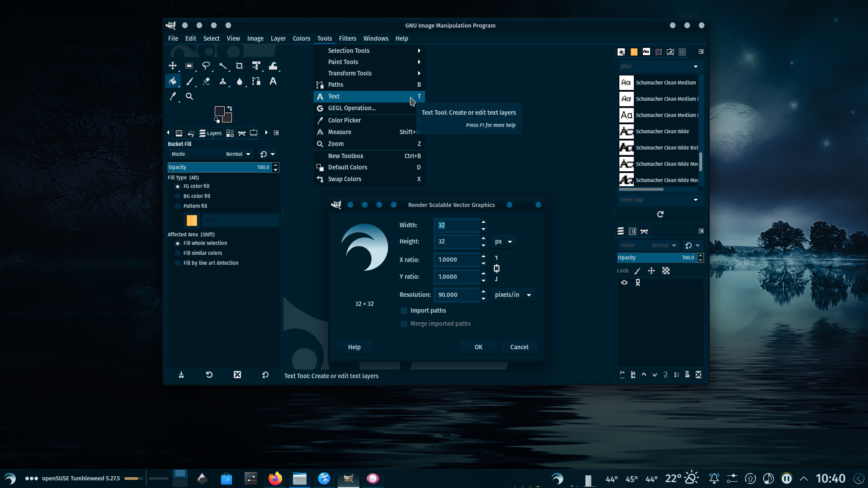868x488 pixels.
Task: Click the pattern fill preview swatch
Action: [x=192, y=220]
